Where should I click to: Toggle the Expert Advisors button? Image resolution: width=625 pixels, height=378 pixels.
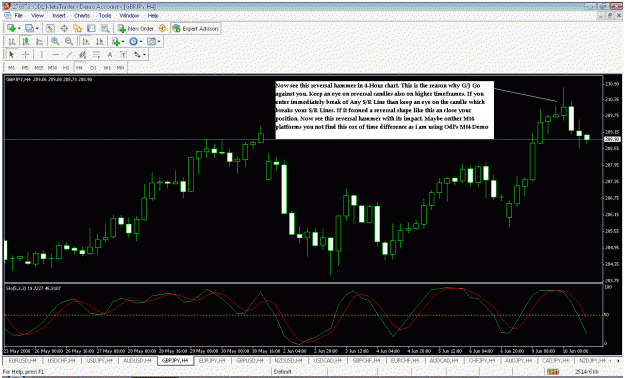click(196, 28)
